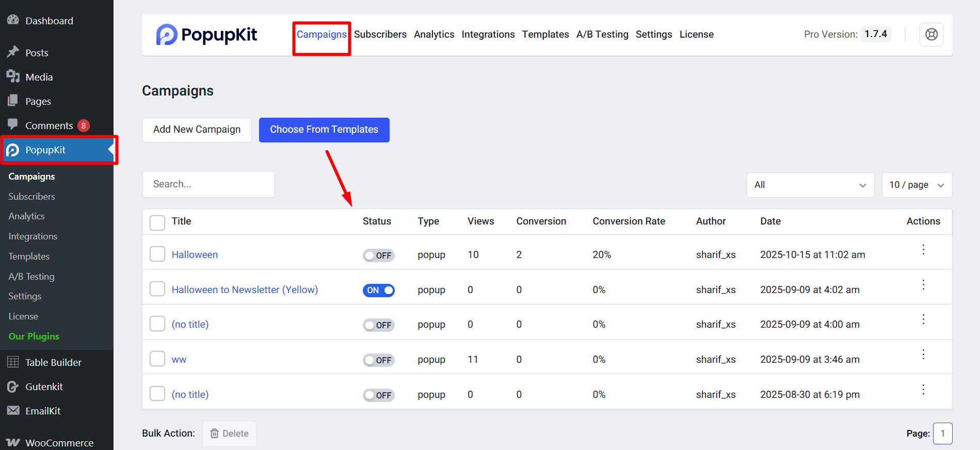980x450 pixels.
Task: Expand the All status filter dropdown
Action: tap(810, 185)
